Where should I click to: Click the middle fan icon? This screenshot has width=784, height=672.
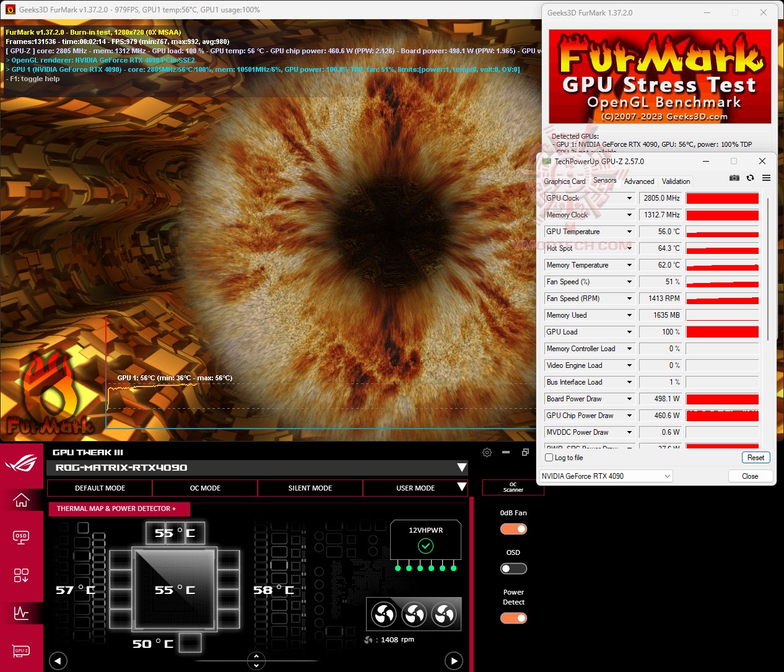point(414,614)
